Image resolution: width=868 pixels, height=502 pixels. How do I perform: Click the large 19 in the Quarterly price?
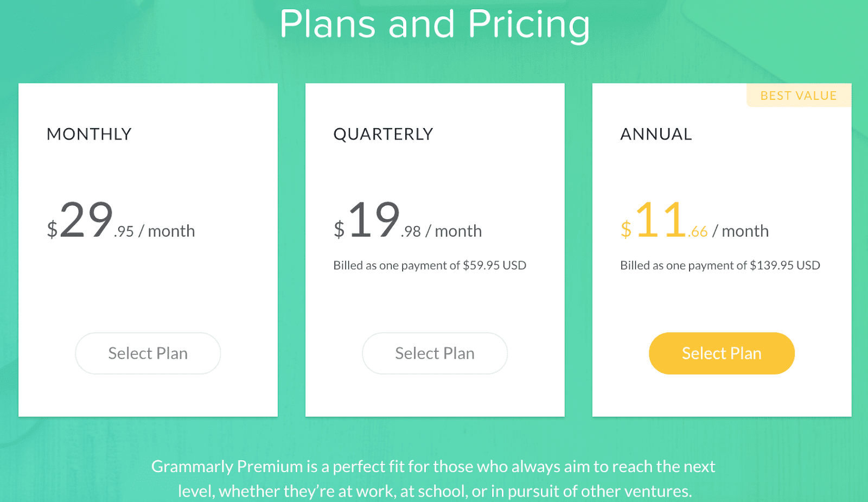tap(374, 220)
